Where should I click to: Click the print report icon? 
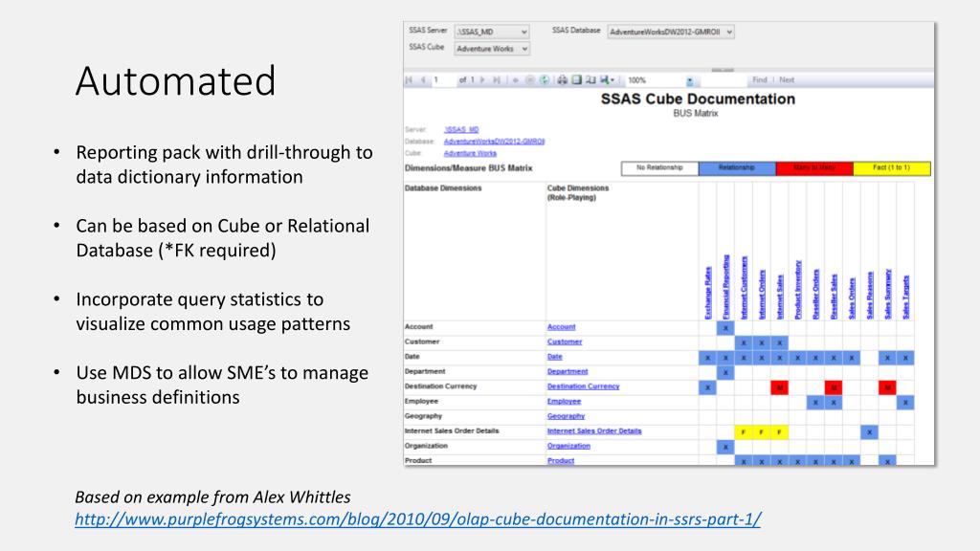coord(563,80)
